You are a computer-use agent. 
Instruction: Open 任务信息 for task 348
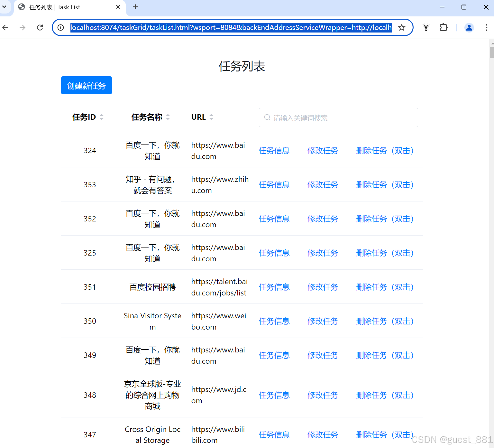(x=274, y=395)
